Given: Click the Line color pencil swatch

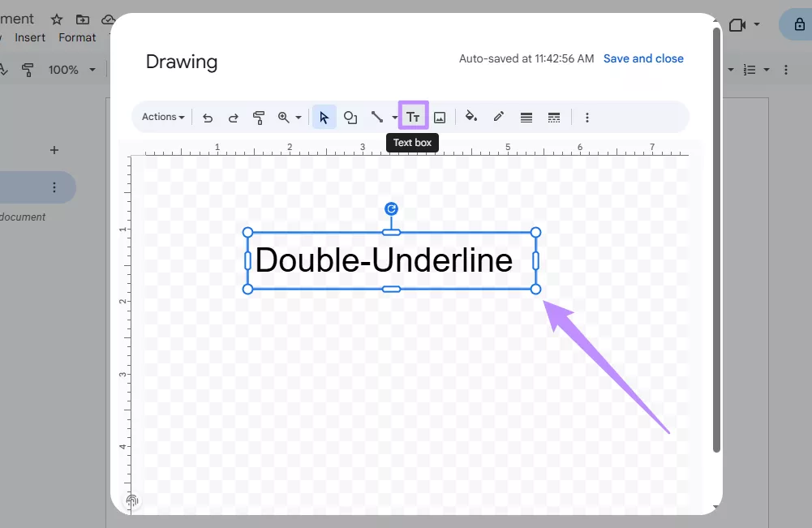Looking at the screenshot, I should 498,117.
